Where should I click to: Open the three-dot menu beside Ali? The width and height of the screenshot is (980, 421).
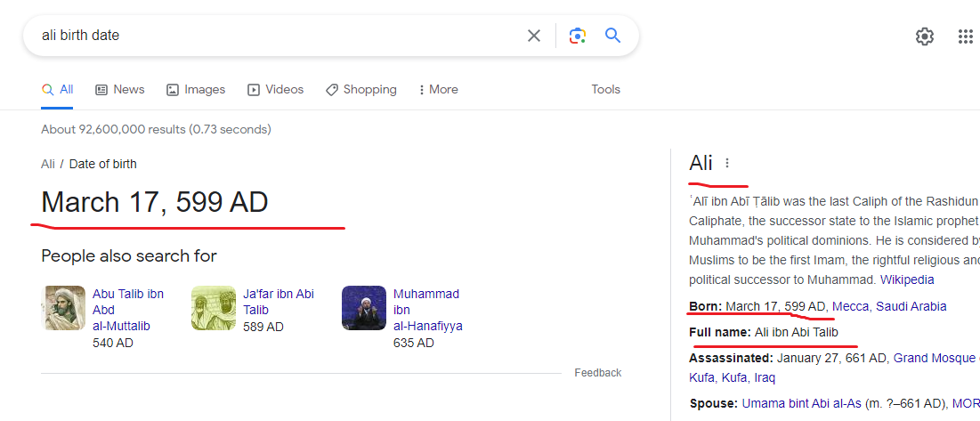point(727,163)
